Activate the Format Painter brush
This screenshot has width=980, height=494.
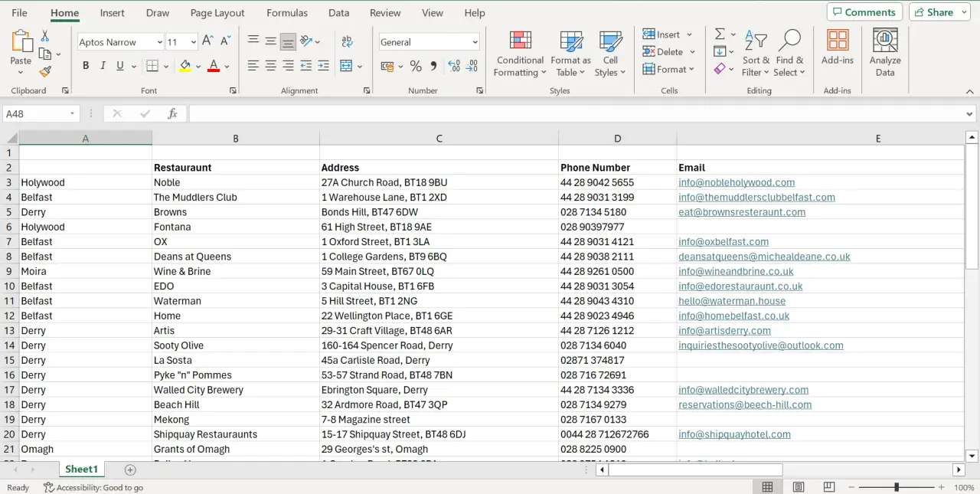(44, 71)
